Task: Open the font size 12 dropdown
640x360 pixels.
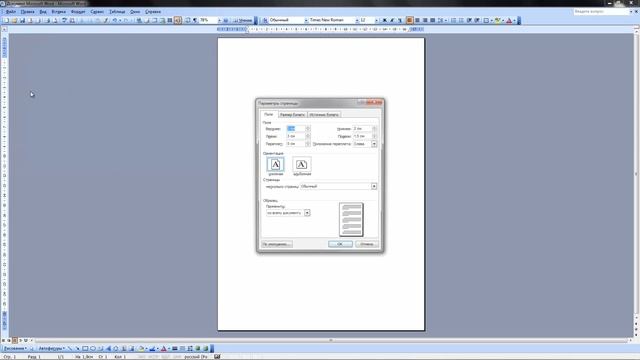Action: pyautogui.click(x=376, y=20)
